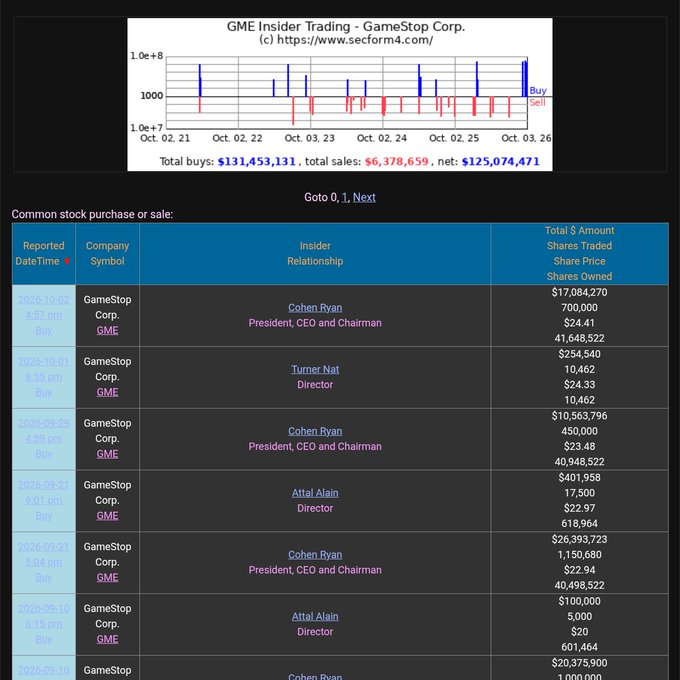Open the GME insider trading chart image
The height and width of the screenshot is (680, 680).
[340, 94]
